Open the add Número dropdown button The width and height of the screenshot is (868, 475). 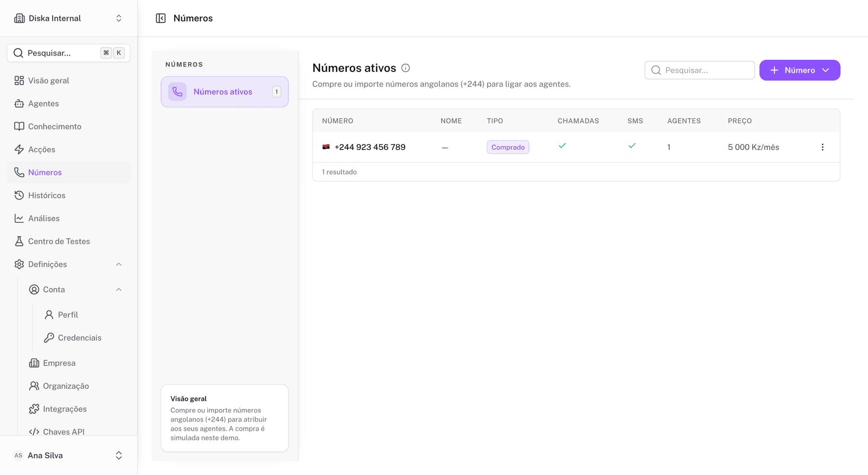coord(800,70)
